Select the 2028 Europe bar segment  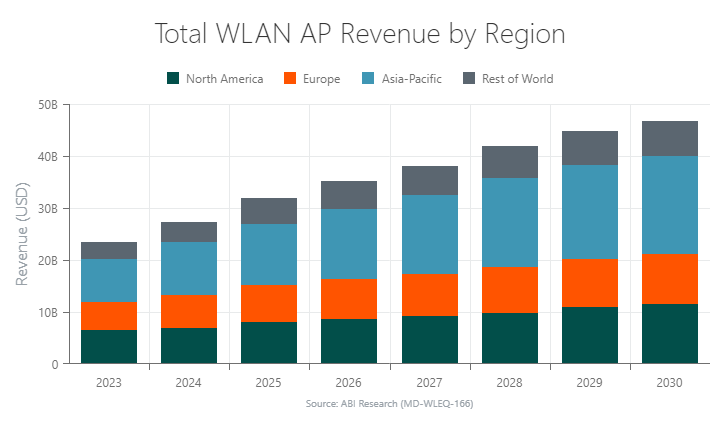pyautogui.click(x=510, y=290)
